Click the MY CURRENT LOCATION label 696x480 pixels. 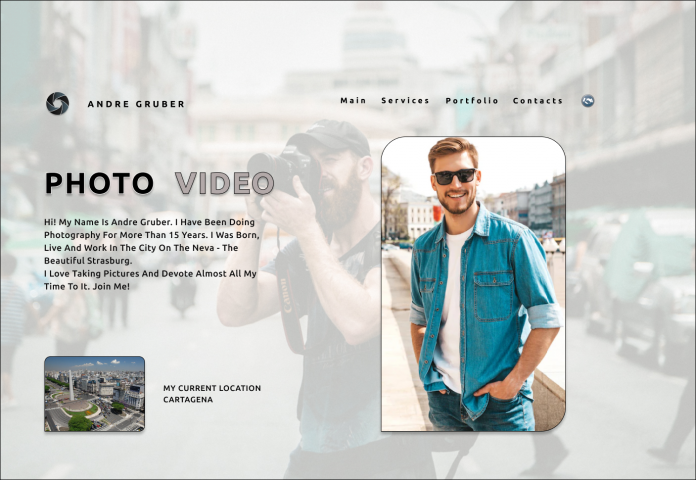(x=212, y=388)
